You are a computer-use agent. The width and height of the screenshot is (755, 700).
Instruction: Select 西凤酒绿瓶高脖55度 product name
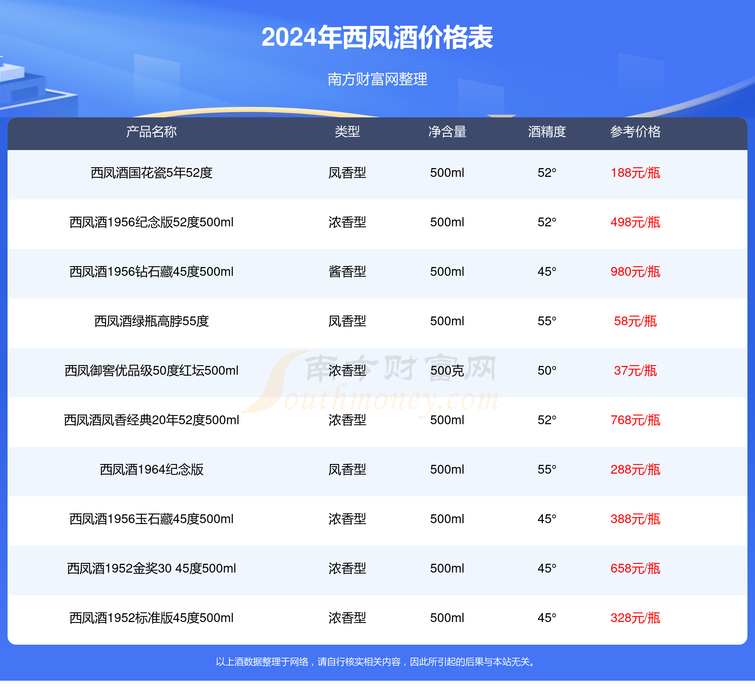151,321
